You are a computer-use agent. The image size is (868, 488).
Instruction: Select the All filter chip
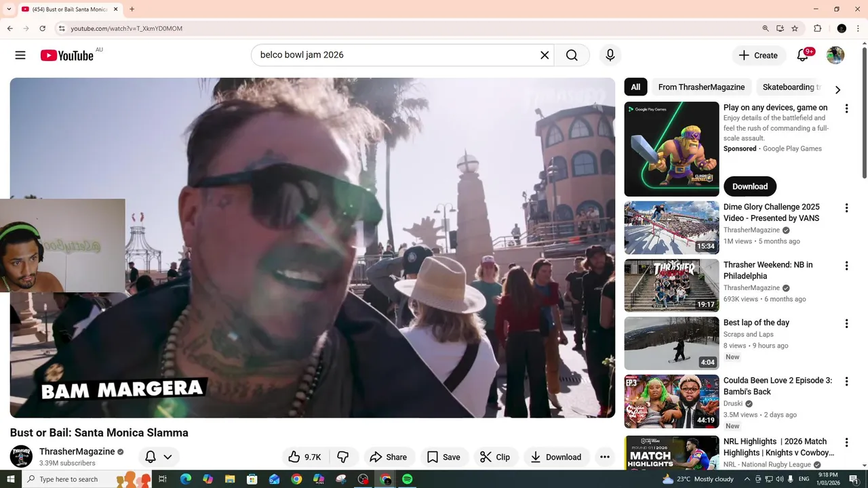[635, 87]
